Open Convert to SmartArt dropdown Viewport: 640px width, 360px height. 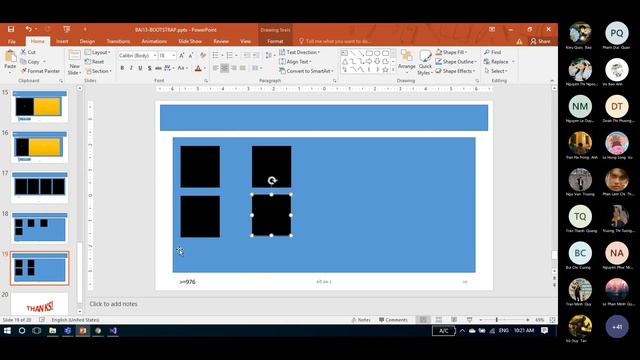306,71
